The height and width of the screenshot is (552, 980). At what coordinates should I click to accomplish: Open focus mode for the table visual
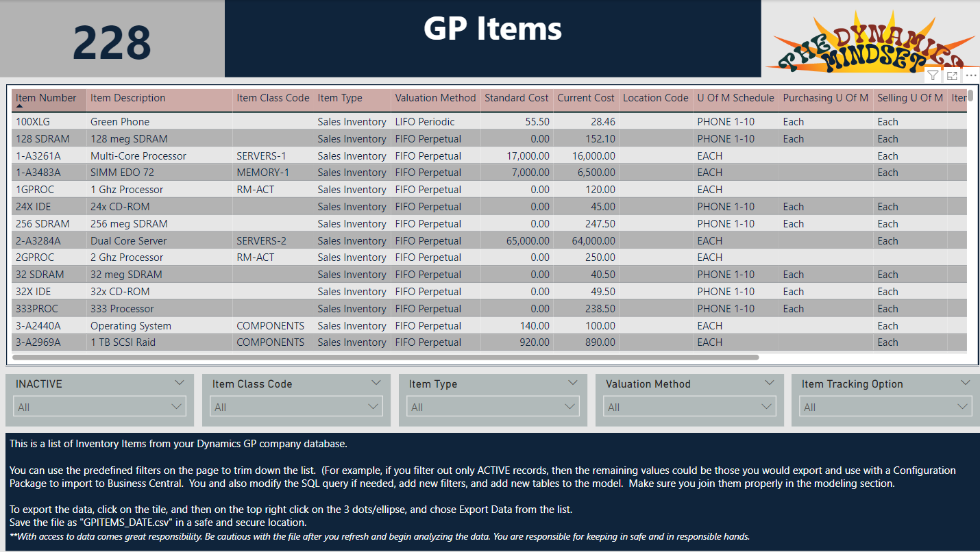click(952, 75)
